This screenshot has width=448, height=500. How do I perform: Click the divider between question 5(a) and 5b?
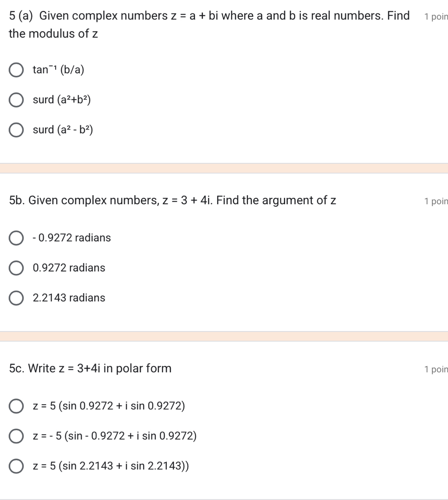click(224, 168)
